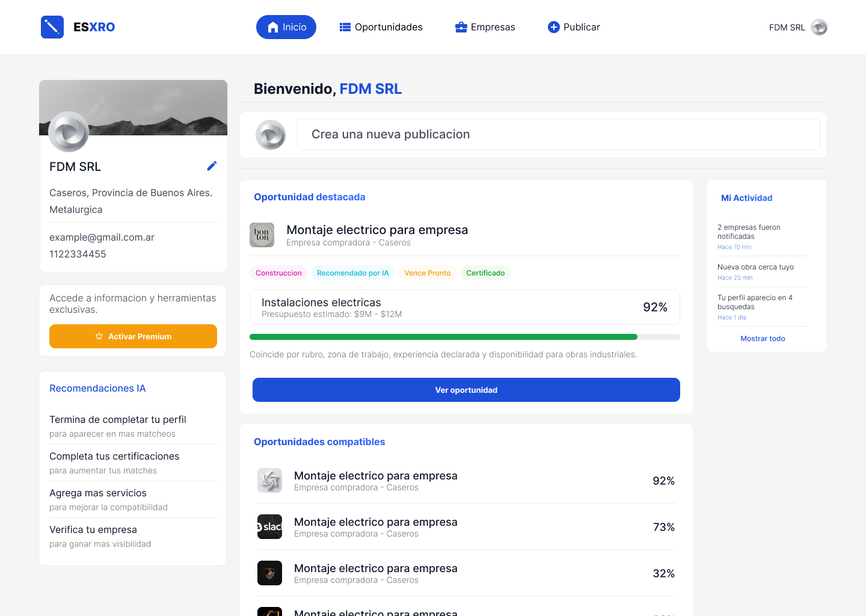Click the avatar beside the publication field
This screenshot has height=616, width=866.
pyautogui.click(x=271, y=135)
